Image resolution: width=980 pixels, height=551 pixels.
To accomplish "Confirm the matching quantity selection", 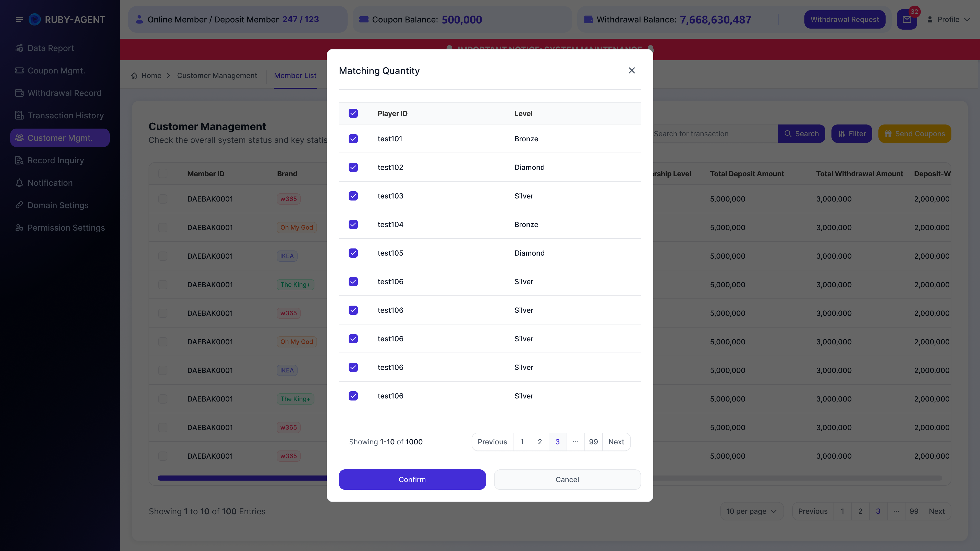I will pos(412,480).
